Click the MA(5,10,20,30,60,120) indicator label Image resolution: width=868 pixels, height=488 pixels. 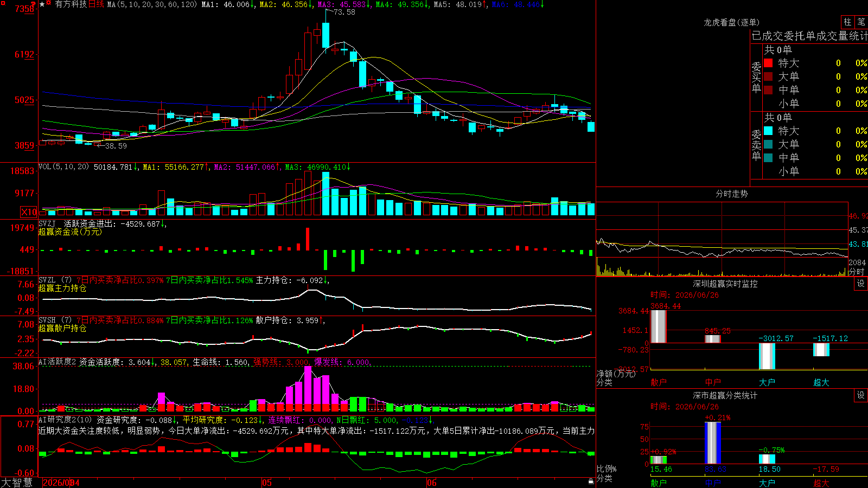152,4
